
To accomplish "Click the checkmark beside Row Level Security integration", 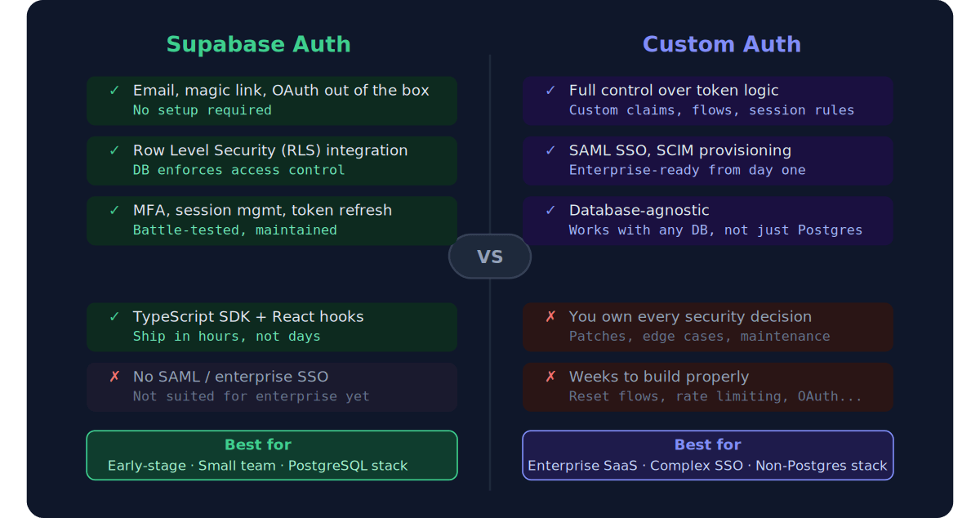I will point(114,150).
